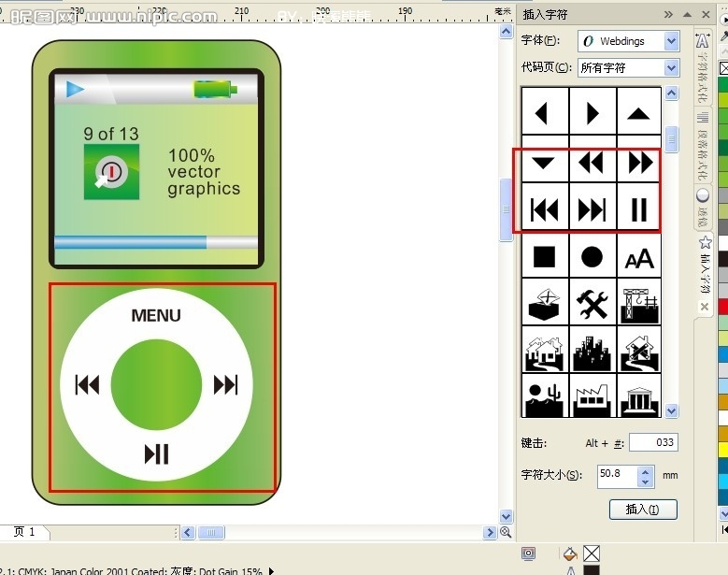Click the 插入(I) insert button
This screenshot has height=575, width=728.
pyautogui.click(x=643, y=510)
